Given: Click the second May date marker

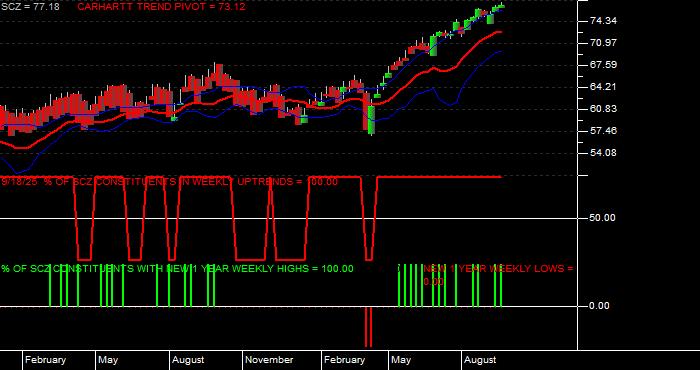Looking at the screenshot, I should (x=400, y=360).
